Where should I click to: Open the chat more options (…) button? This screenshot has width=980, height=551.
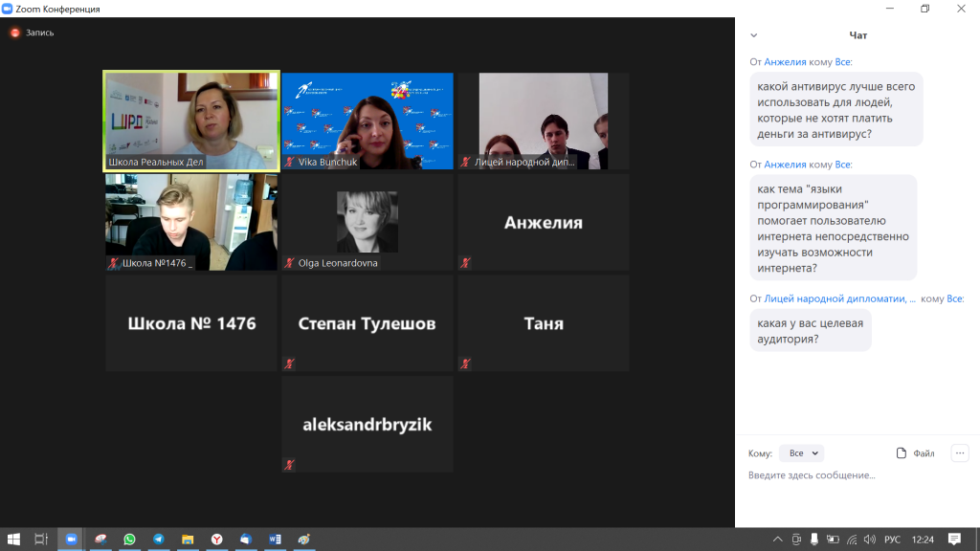[x=960, y=453]
